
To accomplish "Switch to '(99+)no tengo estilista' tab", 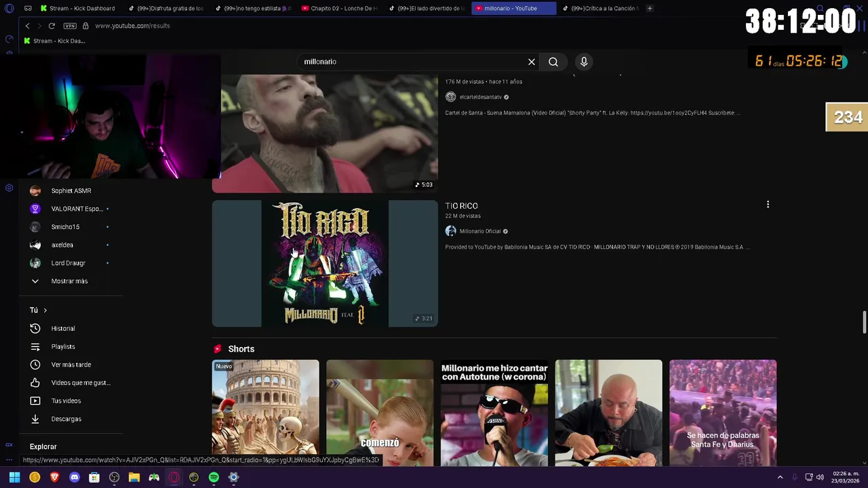I will tap(253, 8).
